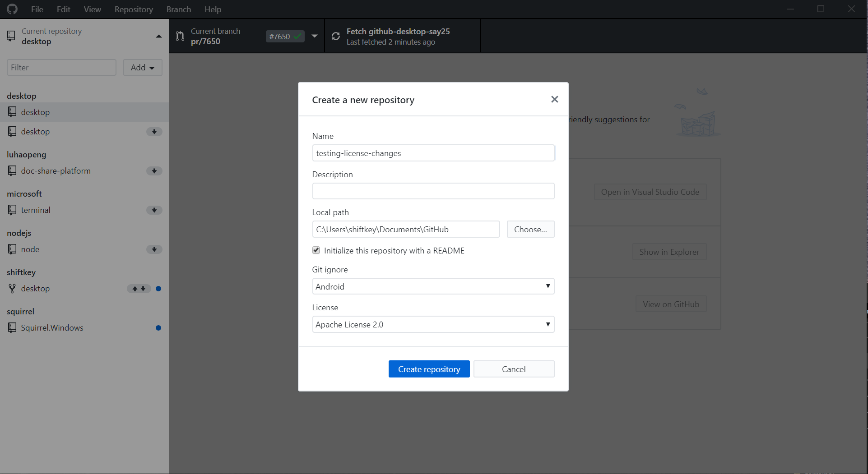
Task: Dismiss the dialog with the X icon
Action: coord(554,99)
